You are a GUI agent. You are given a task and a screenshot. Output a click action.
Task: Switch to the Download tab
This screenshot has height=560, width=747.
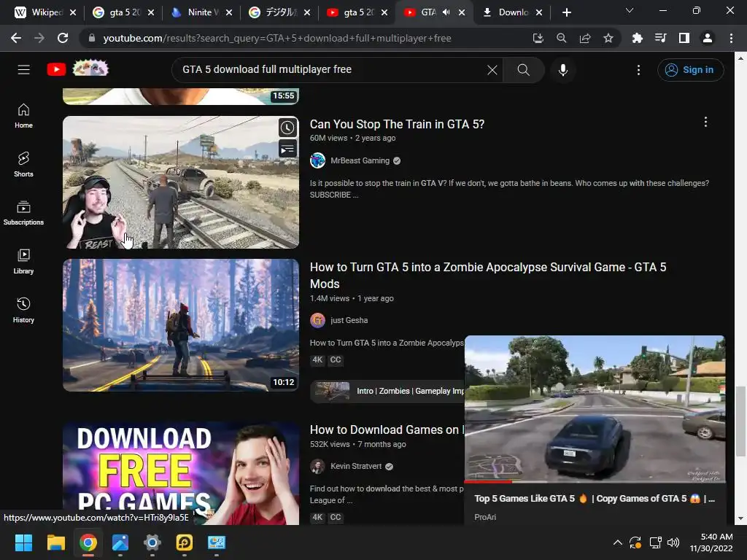click(506, 12)
